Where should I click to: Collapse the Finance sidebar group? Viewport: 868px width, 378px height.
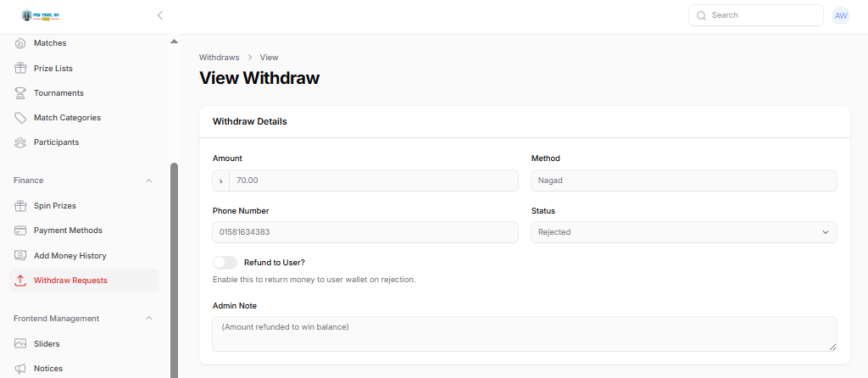(149, 181)
